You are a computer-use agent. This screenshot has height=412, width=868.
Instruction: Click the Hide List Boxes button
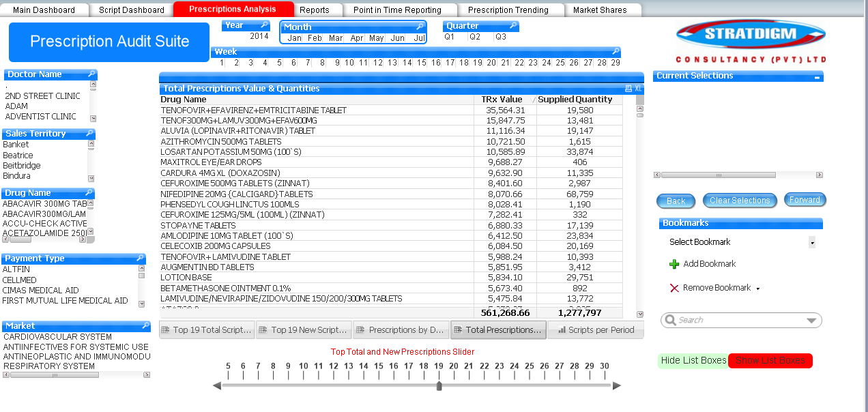(693, 360)
